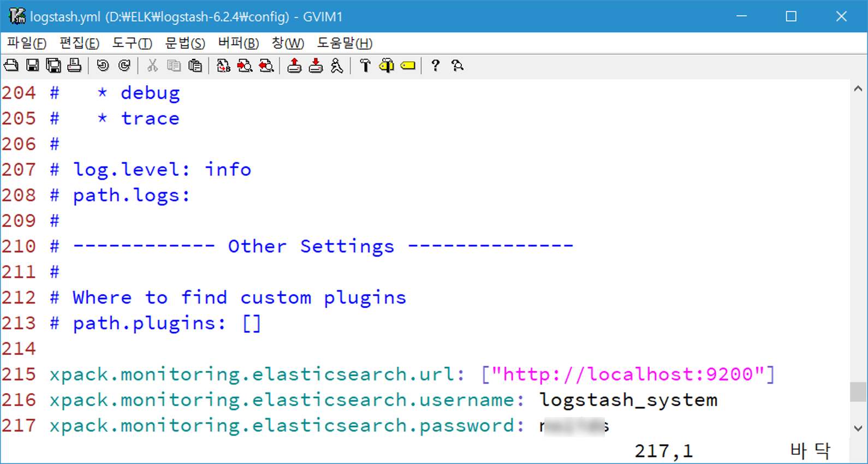Click the window title 'logstash.yml' text
Image resolution: width=868 pixels, height=464 pixels.
pyautogui.click(x=66, y=17)
